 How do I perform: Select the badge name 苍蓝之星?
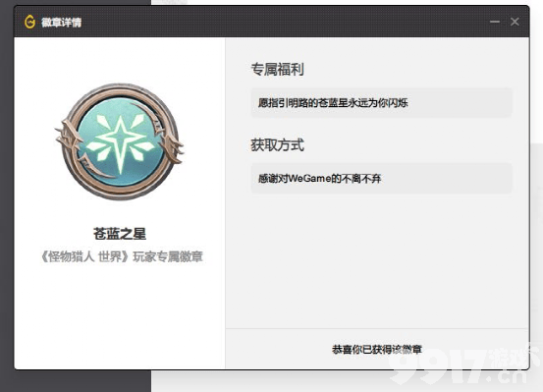coord(120,234)
